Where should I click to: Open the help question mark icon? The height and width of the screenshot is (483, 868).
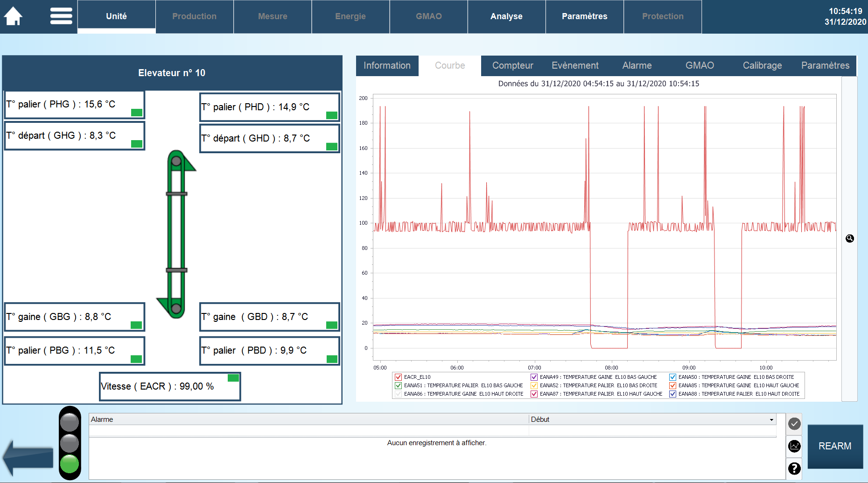click(794, 468)
